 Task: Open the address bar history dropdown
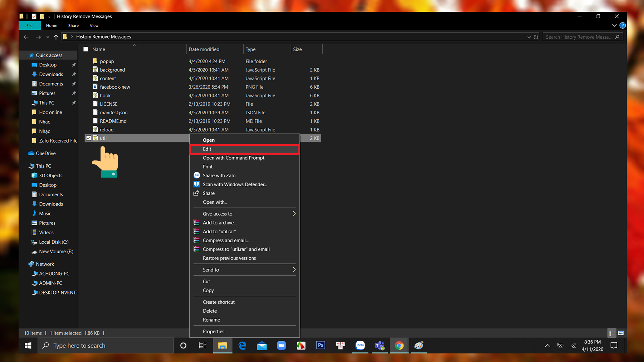529,37
